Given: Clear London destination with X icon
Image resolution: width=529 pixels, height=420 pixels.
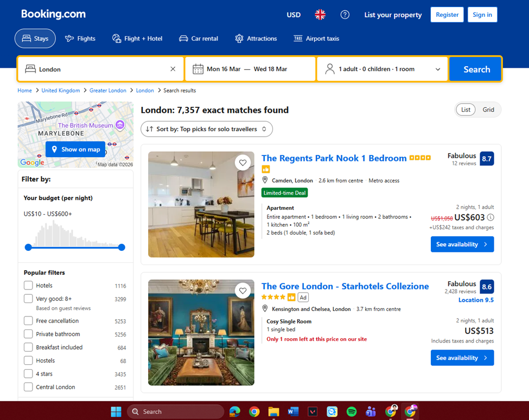Looking at the screenshot, I should (173, 69).
